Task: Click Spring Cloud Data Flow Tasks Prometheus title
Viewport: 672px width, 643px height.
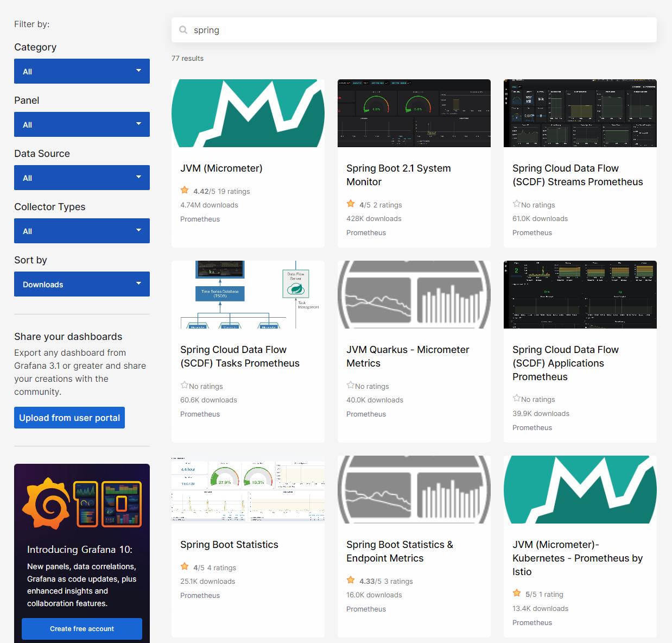Action: [240, 356]
